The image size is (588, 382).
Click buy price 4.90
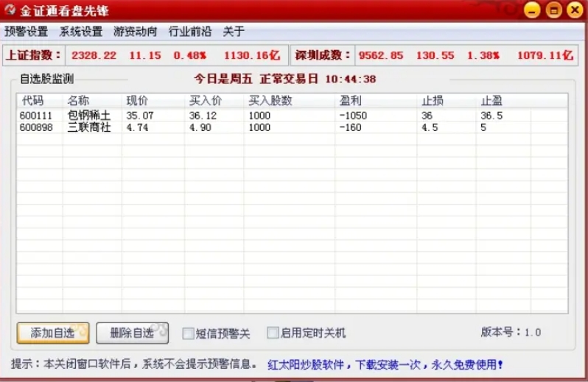click(200, 127)
